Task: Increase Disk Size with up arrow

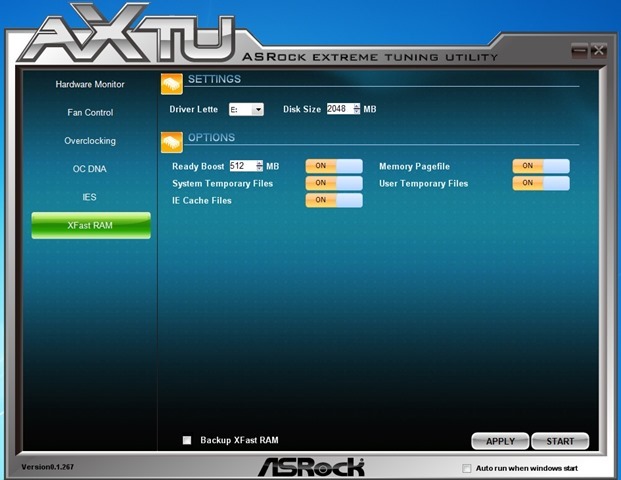Action: [x=356, y=106]
